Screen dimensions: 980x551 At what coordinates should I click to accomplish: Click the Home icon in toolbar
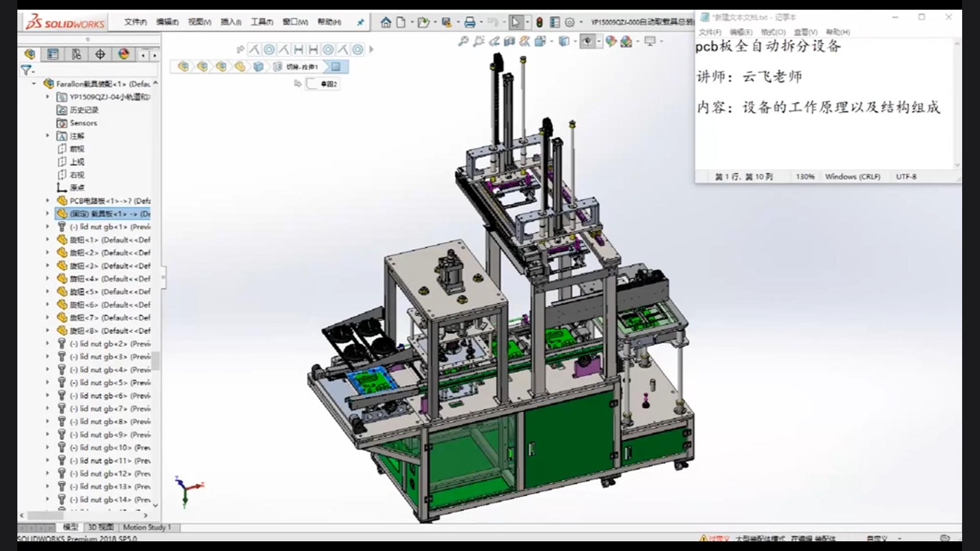pyautogui.click(x=386, y=22)
